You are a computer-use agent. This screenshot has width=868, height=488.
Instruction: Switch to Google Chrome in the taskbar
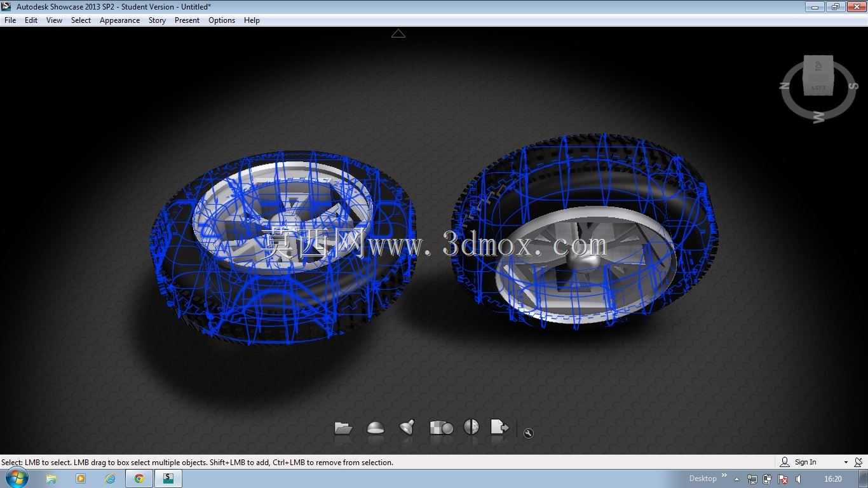[139, 478]
